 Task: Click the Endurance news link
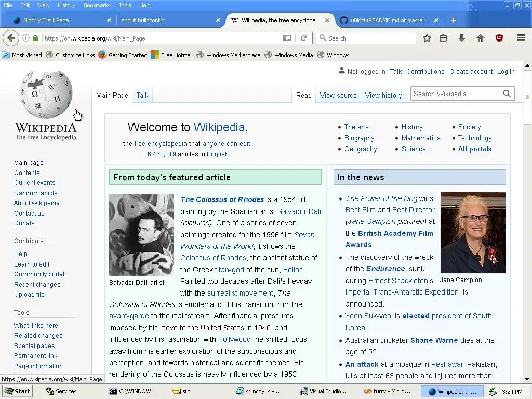click(385, 269)
